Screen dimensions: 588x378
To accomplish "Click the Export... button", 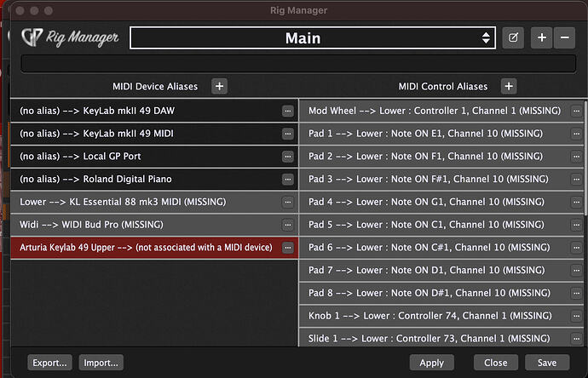I will [49, 363].
